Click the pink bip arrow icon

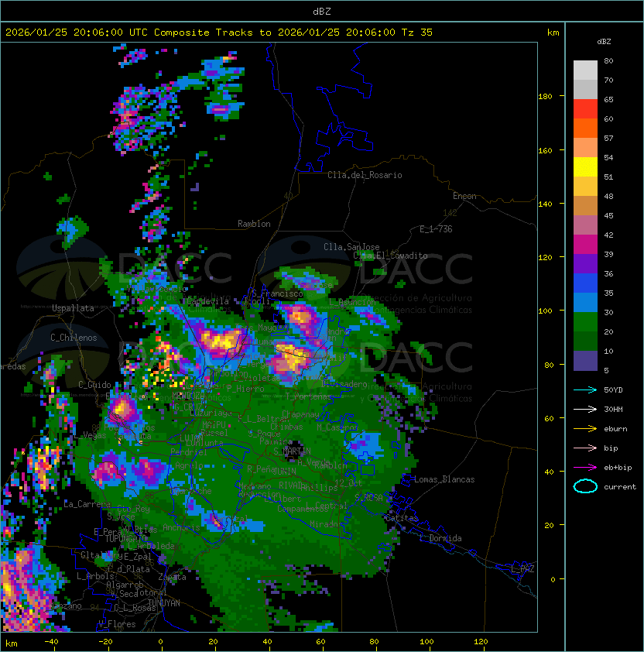(585, 448)
